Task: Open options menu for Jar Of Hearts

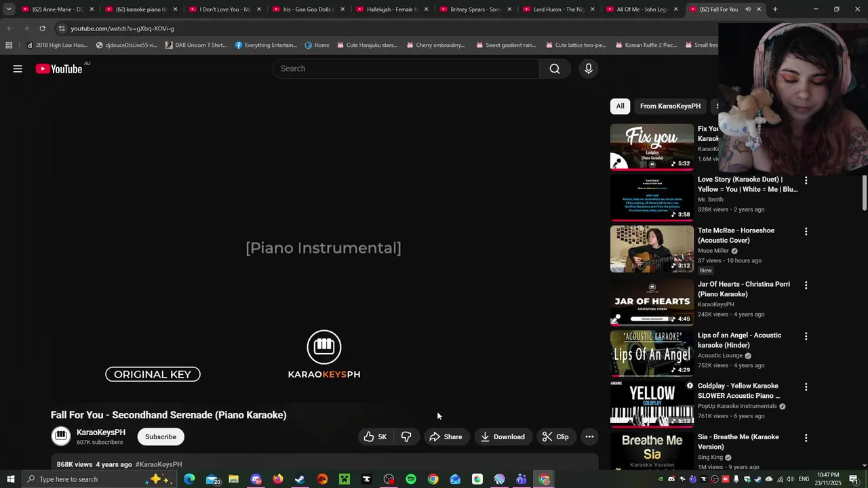Action: click(806, 285)
